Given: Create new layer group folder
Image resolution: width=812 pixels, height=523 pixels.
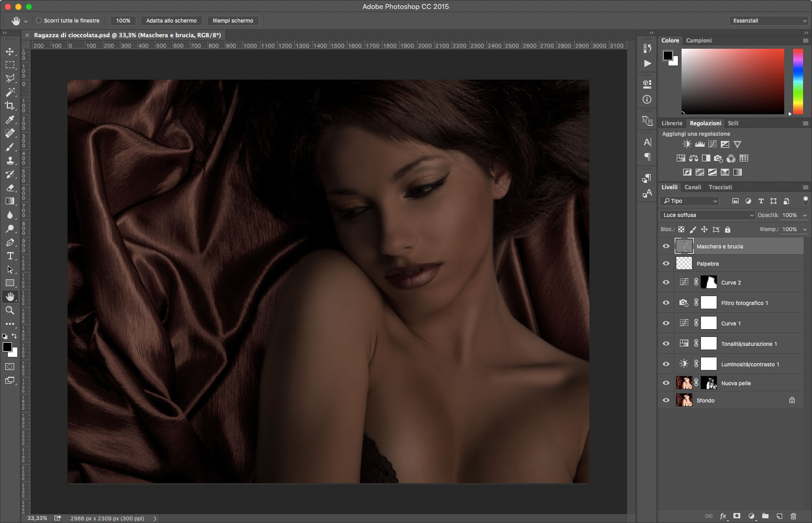Looking at the screenshot, I should [x=765, y=516].
